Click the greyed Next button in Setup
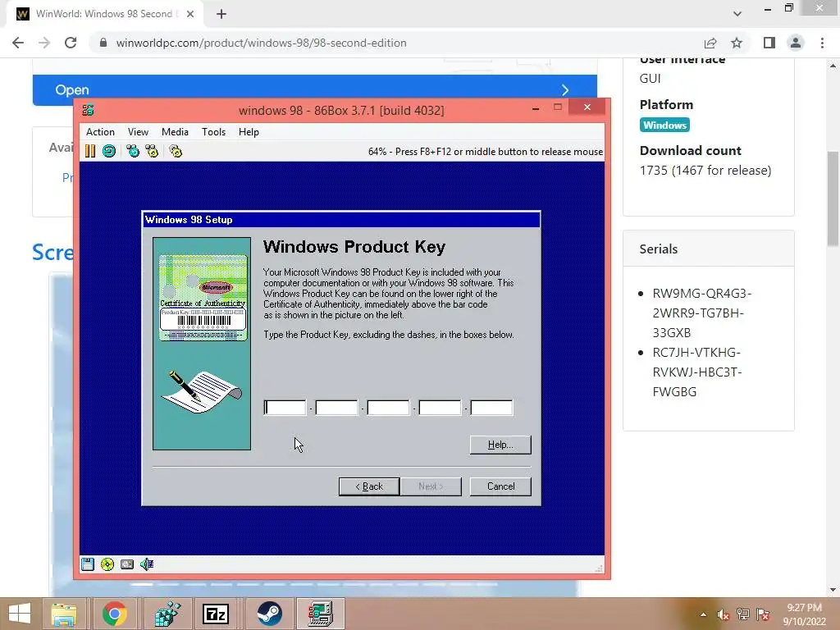This screenshot has height=630, width=840. pyautogui.click(x=431, y=486)
